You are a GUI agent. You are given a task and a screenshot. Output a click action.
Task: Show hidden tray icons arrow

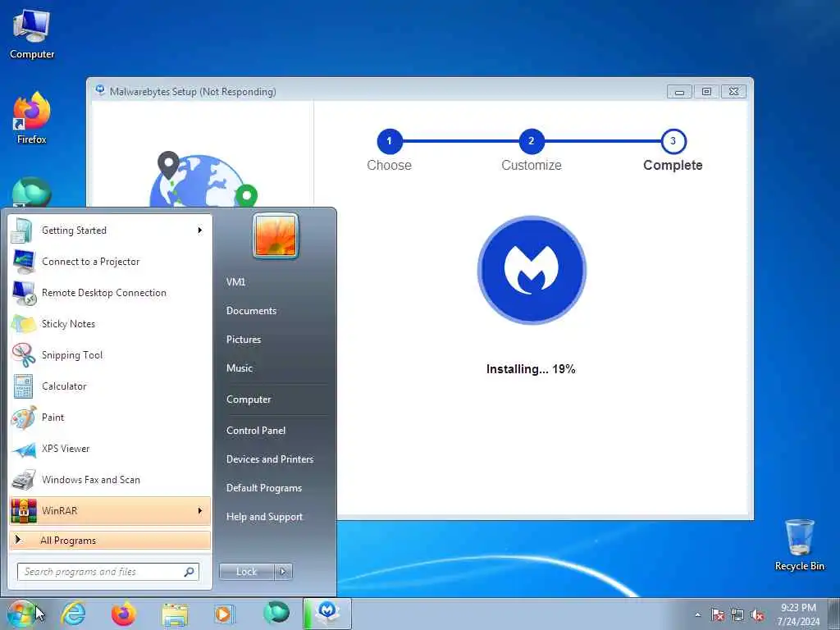[x=697, y=614]
